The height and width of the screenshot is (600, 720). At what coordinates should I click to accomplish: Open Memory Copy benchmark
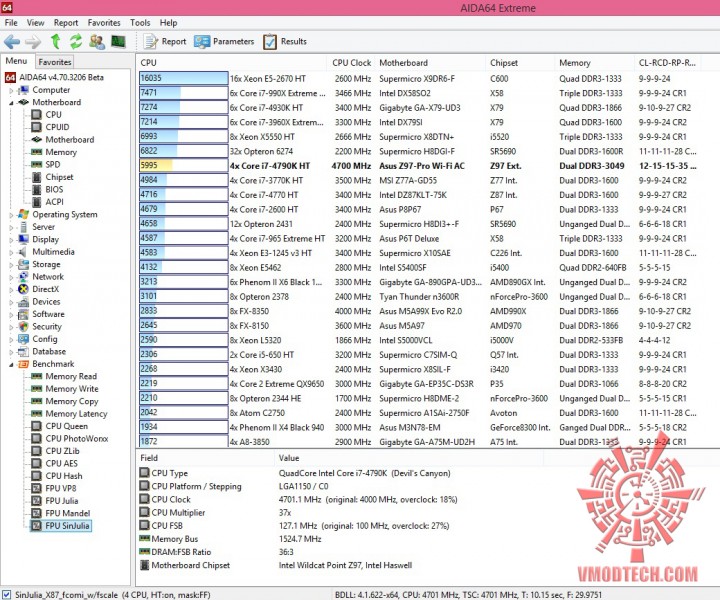point(72,401)
